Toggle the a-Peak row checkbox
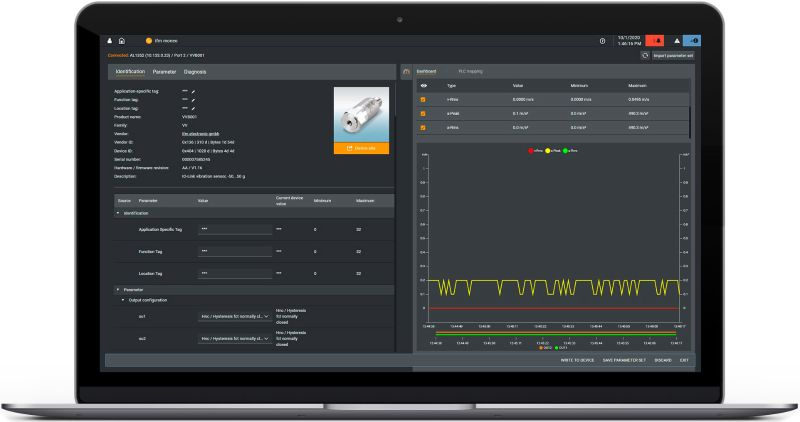 coord(423,113)
